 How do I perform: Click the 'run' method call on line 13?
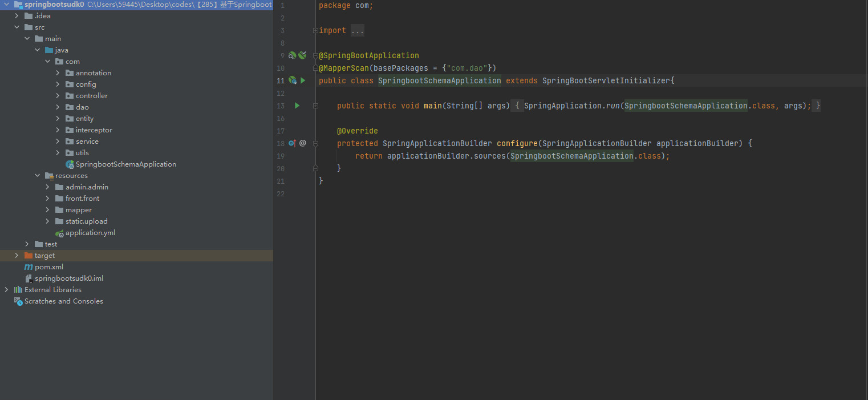click(613, 106)
